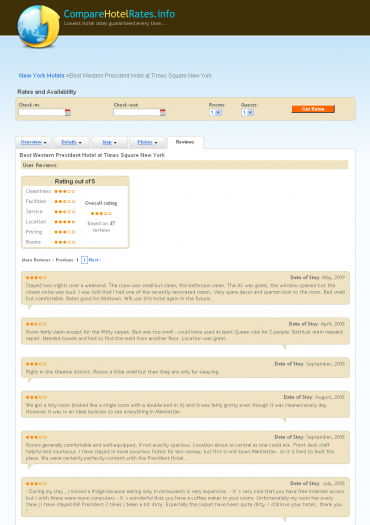Viewport: 370px width, 525px height.
Task: Click the Photos tab dropdown arrow
Action: (156, 143)
